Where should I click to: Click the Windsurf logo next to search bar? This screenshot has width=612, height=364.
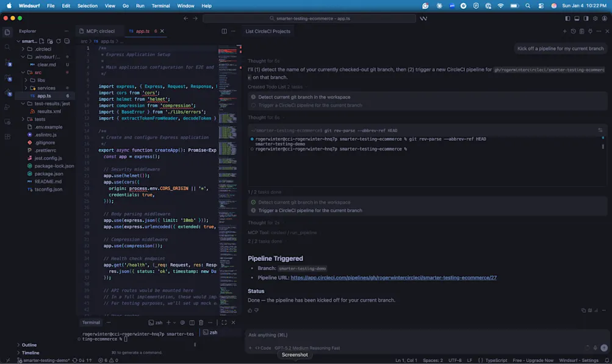coord(423,18)
